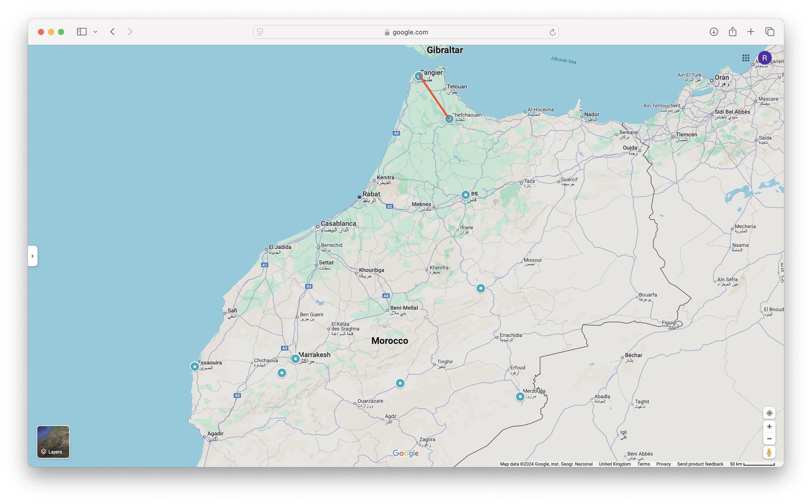The image size is (812, 504).
Task: Select the marker southwest of Tinghir
Action: click(400, 383)
